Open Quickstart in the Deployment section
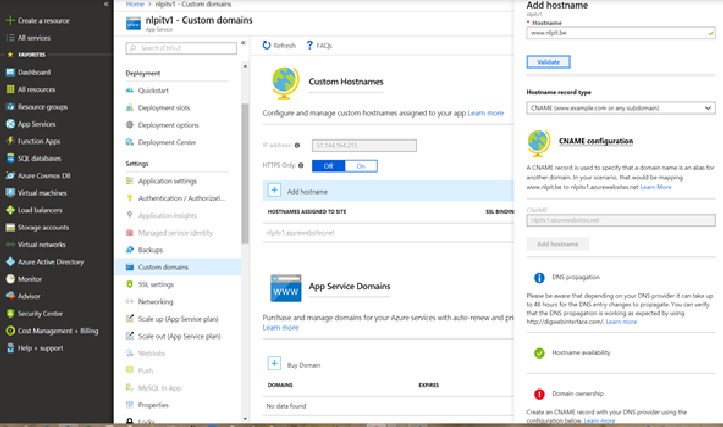Screen dimensions: 723x427 click(153, 90)
